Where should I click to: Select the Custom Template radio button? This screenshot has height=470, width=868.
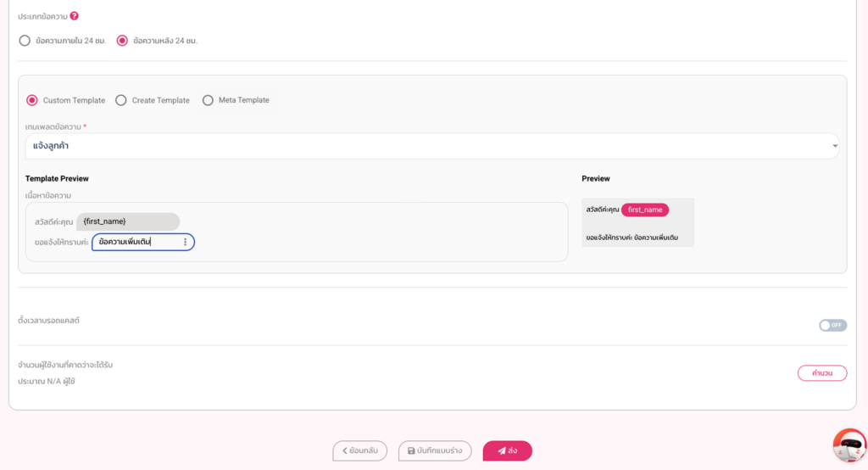(32, 100)
